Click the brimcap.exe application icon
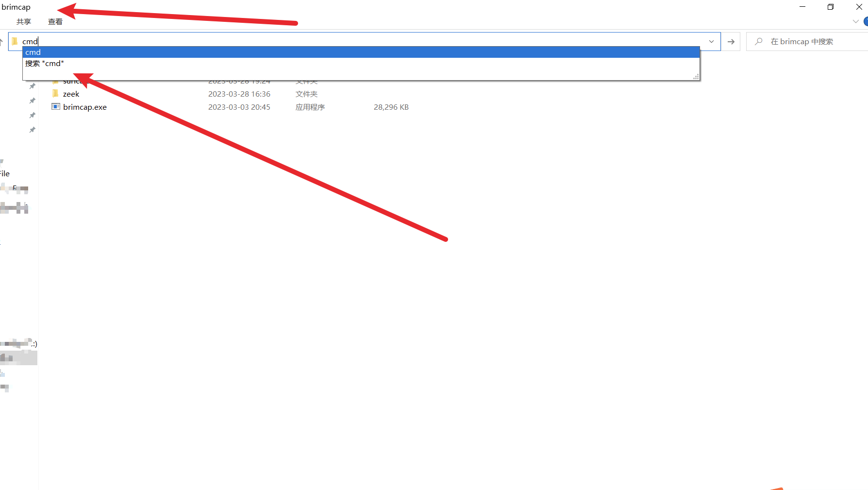 coord(56,107)
